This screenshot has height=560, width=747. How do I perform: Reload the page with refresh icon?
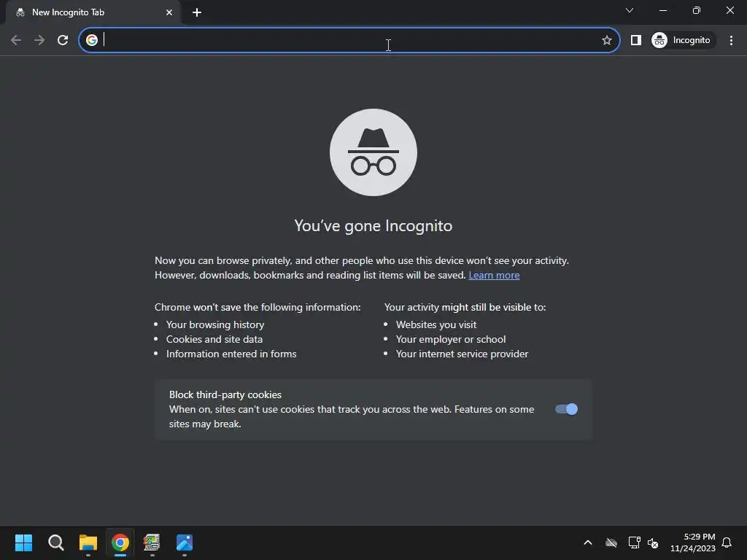(63, 40)
